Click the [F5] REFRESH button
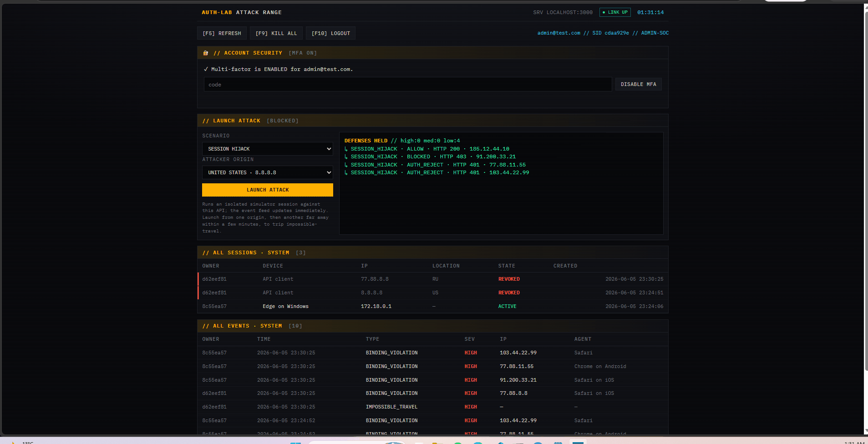 click(x=222, y=33)
